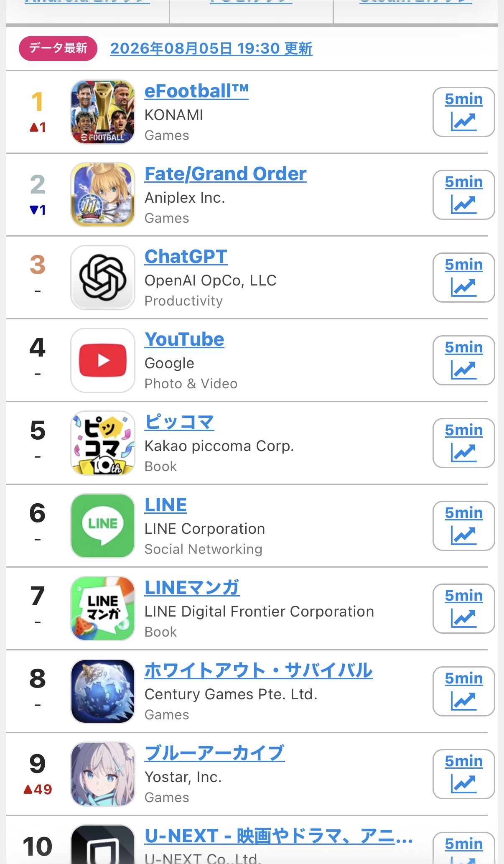Viewport: 504px width, 864px height.
Task: Show 5min chart for ブルーアーカイブ
Action: coord(464,774)
